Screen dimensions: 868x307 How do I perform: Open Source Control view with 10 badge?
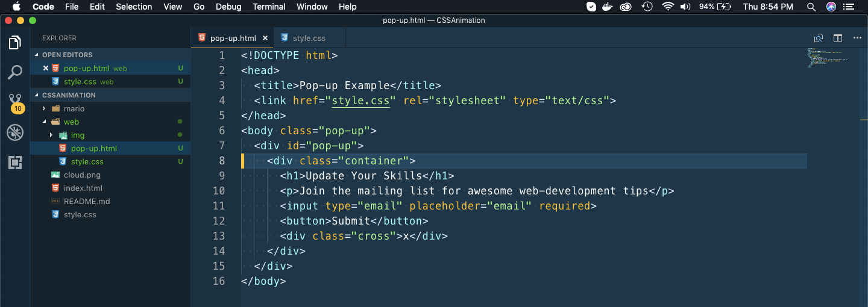click(x=15, y=103)
